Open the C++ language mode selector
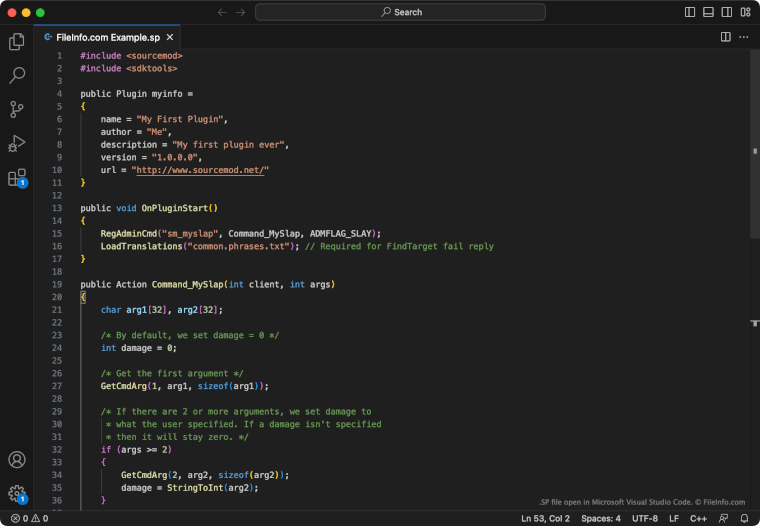Image resolution: width=760 pixels, height=526 pixels. 698,519
